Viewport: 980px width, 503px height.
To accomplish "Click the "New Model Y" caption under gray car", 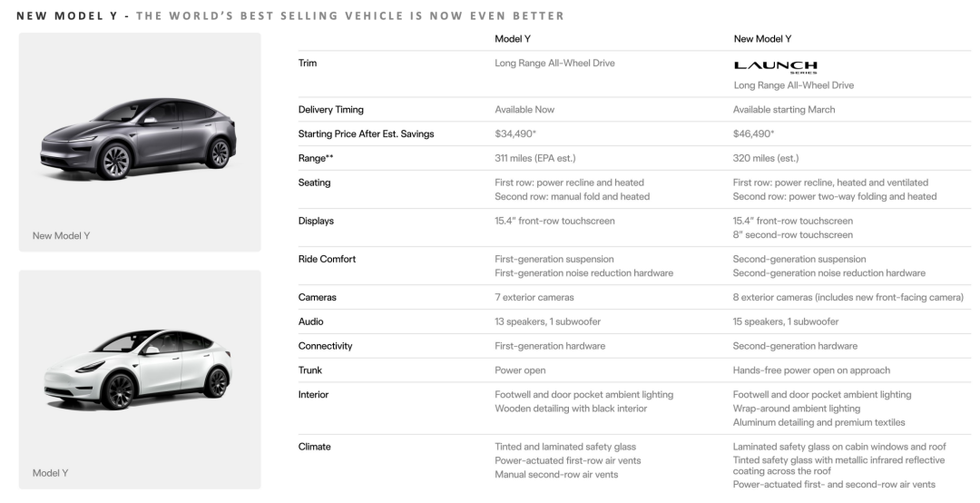I will tap(62, 236).
